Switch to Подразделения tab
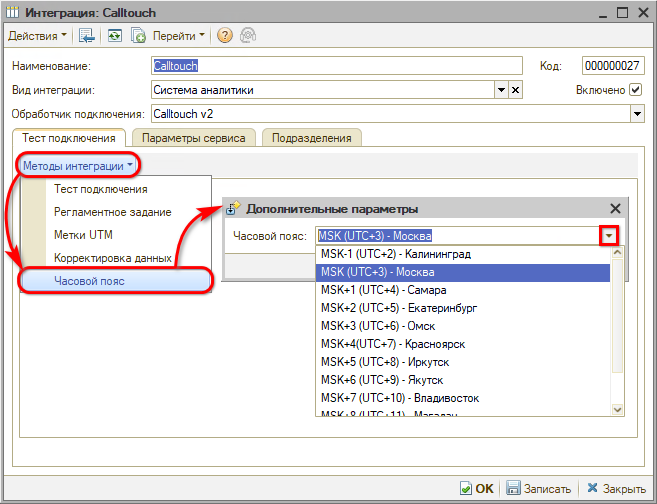 click(x=311, y=138)
